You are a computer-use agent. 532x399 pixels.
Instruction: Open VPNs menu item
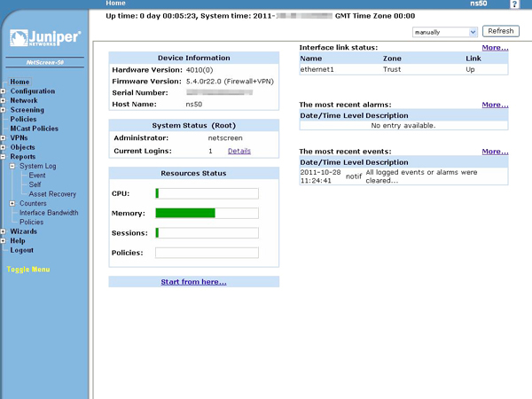coord(19,137)
